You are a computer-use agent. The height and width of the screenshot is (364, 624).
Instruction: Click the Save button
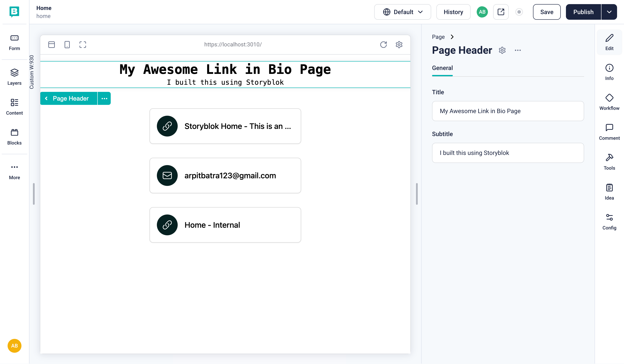[x=546, y=12]
